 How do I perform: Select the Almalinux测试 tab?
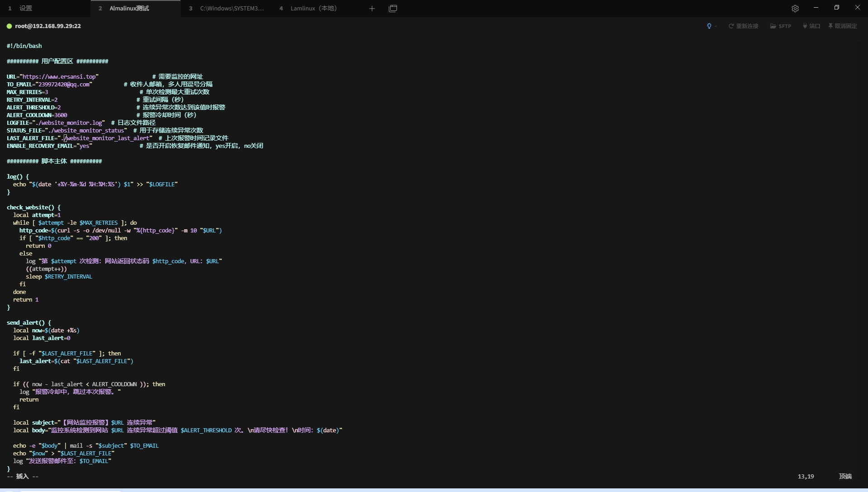coord(136,8)
